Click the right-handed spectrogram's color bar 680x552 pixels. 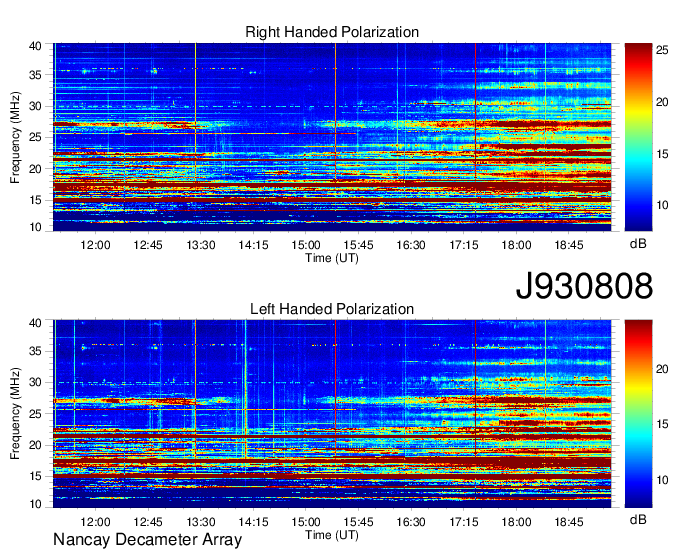point(638,137)
